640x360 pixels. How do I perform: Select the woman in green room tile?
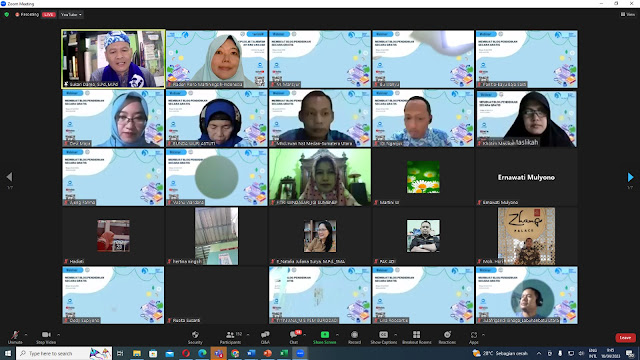(x=320, y=177)
